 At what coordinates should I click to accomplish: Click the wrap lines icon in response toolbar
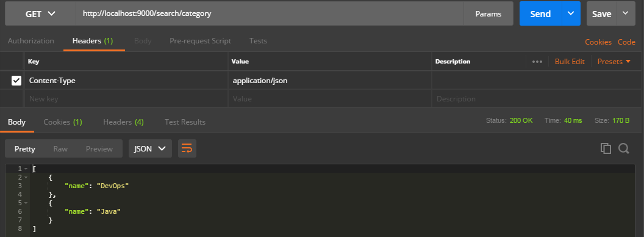187,148
